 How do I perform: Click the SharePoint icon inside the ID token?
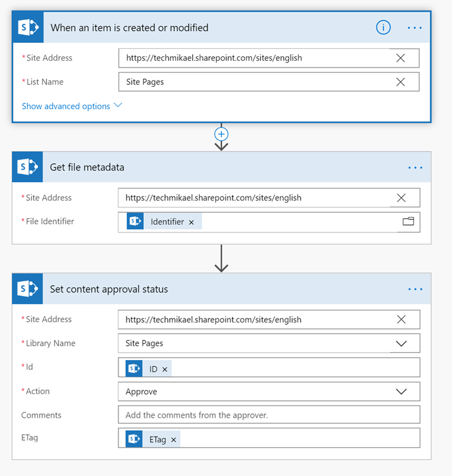pos(134,369)
